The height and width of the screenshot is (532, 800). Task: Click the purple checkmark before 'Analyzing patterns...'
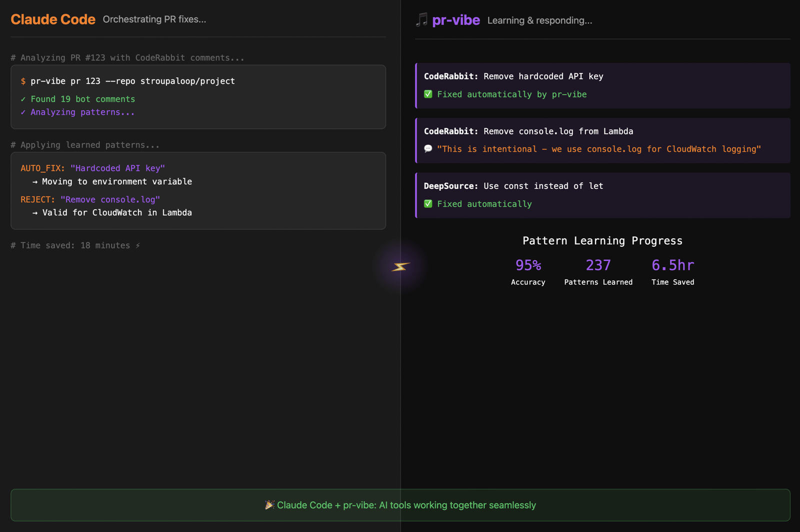coord(23,112)
